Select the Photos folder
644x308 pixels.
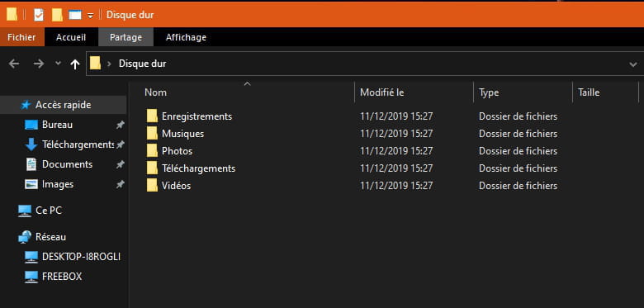pos(177,151)
